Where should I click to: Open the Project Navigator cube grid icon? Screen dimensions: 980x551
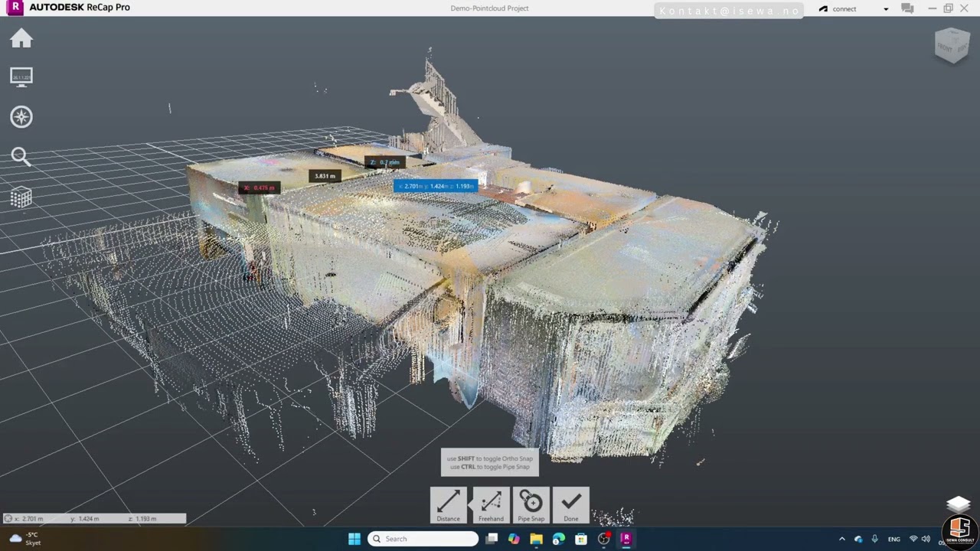[x=21, y=197]
